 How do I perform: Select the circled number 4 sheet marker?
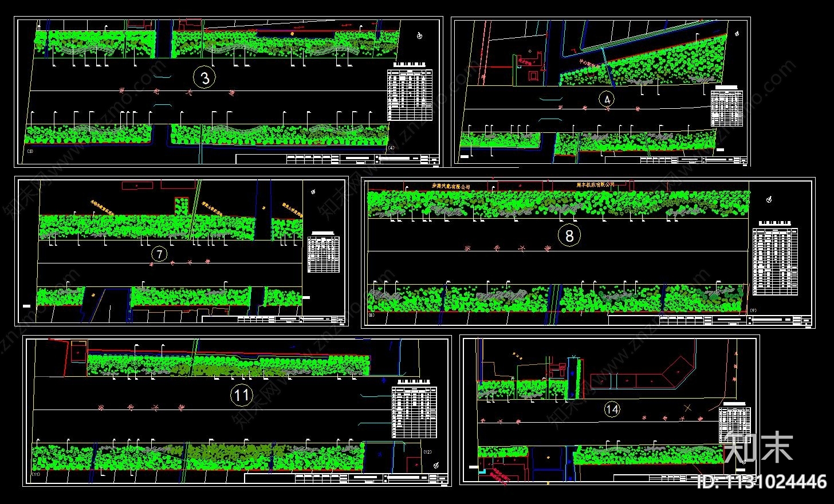pyautogui.click(x=607, y=99)
